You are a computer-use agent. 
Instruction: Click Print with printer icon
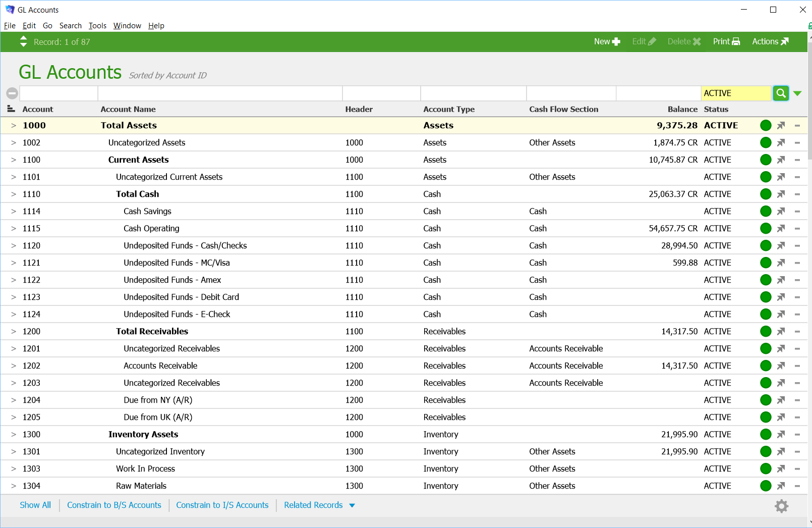tap(726, 42)
